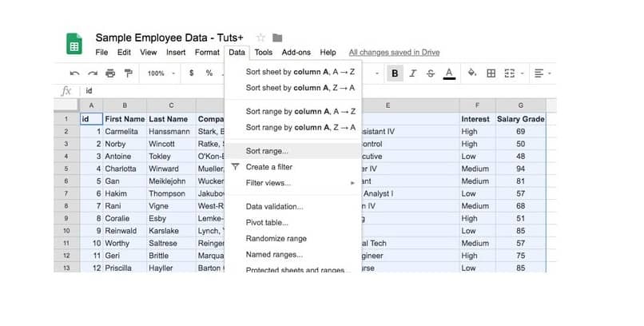Toggle italic formatting
644x326 pixels.
[x=413, y=74]
